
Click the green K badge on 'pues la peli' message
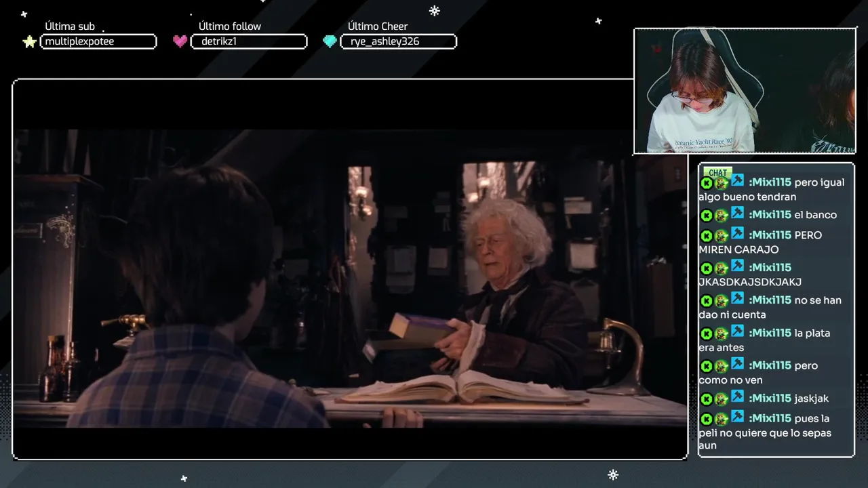click(x=706, y=420)
